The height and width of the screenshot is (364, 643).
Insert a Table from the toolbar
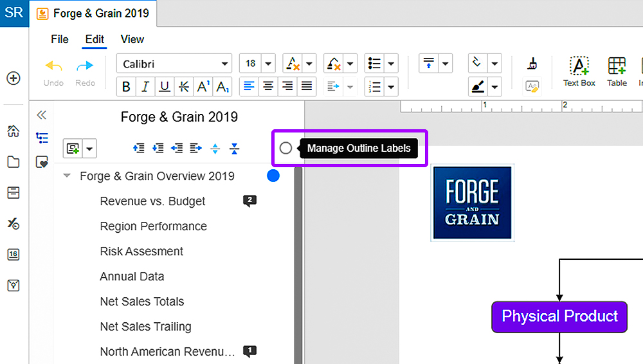[617, 71]
